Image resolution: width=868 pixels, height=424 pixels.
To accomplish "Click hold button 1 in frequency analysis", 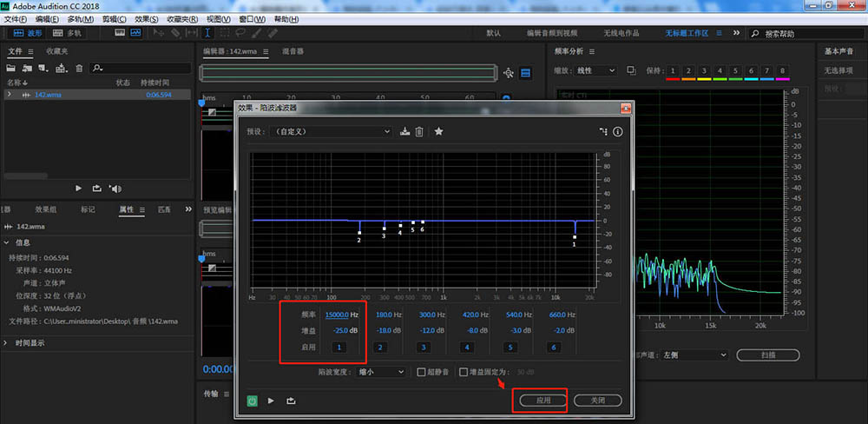I will click(673, 71).
